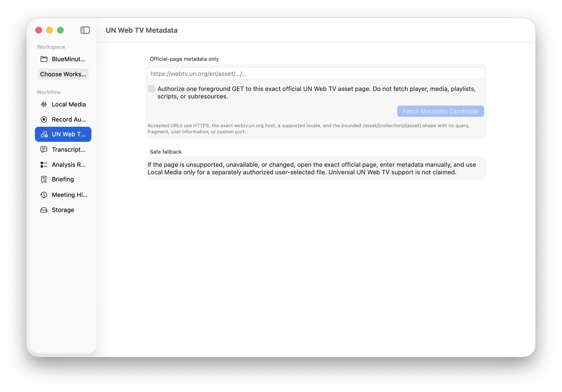Click the 'UN Web TV Metadata' title
Image resolution: width=562 pixels, height=392 pixels.
[141, 30]
